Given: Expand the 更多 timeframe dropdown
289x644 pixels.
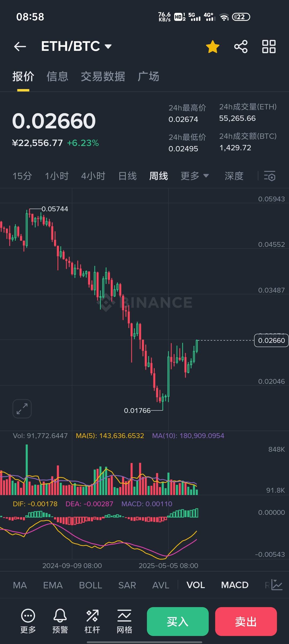Looking at the screenshot, I should click(x=195, y=176).
